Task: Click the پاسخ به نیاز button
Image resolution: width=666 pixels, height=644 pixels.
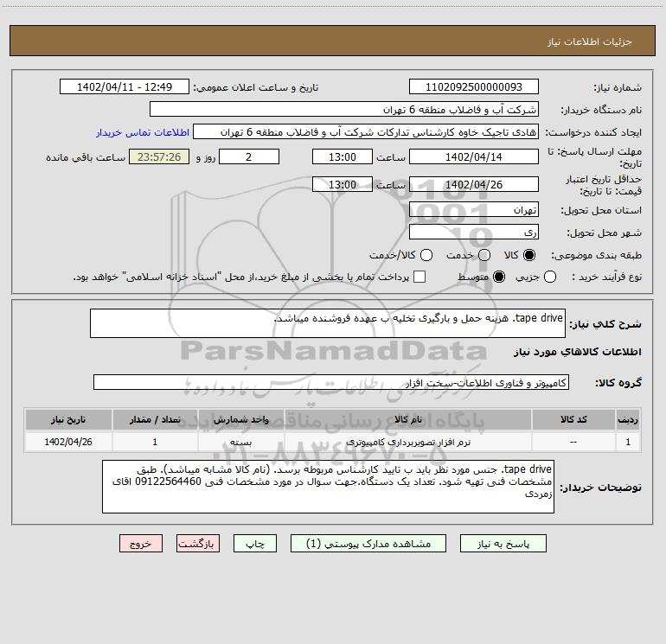Action: point(503,544)
